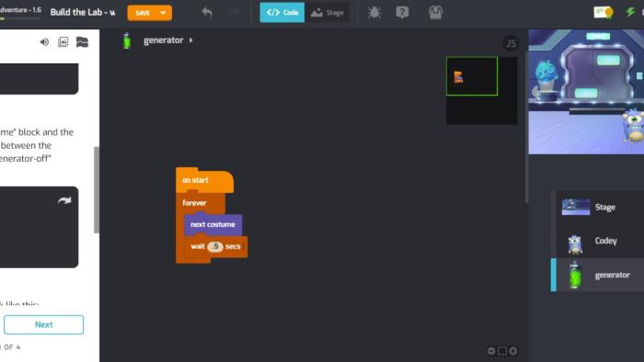Switch to the Stage tab

328,13
